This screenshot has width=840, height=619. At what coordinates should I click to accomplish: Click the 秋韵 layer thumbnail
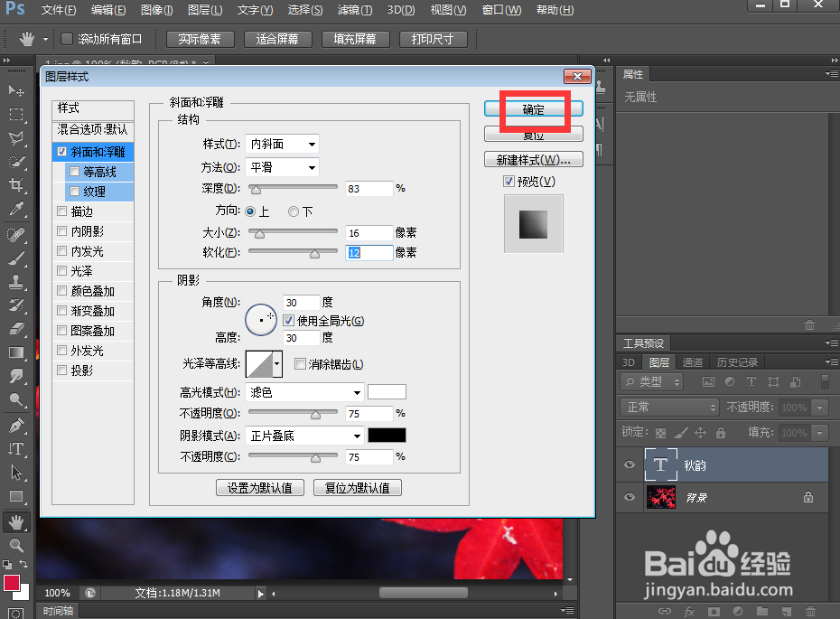click(662, 464)
